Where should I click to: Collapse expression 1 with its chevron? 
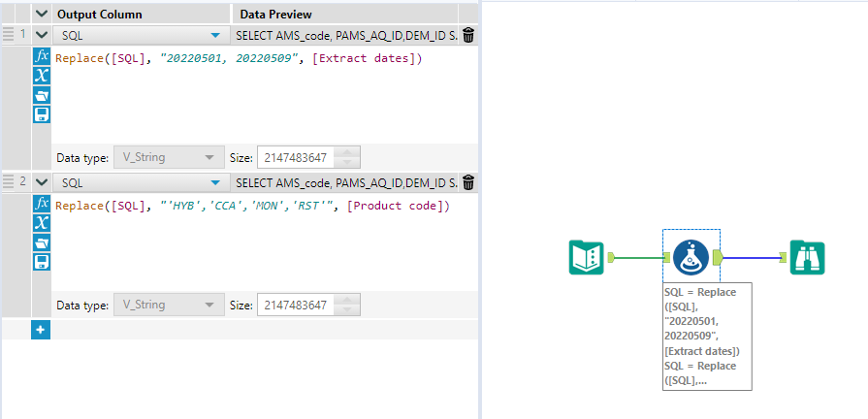point(42,35)
